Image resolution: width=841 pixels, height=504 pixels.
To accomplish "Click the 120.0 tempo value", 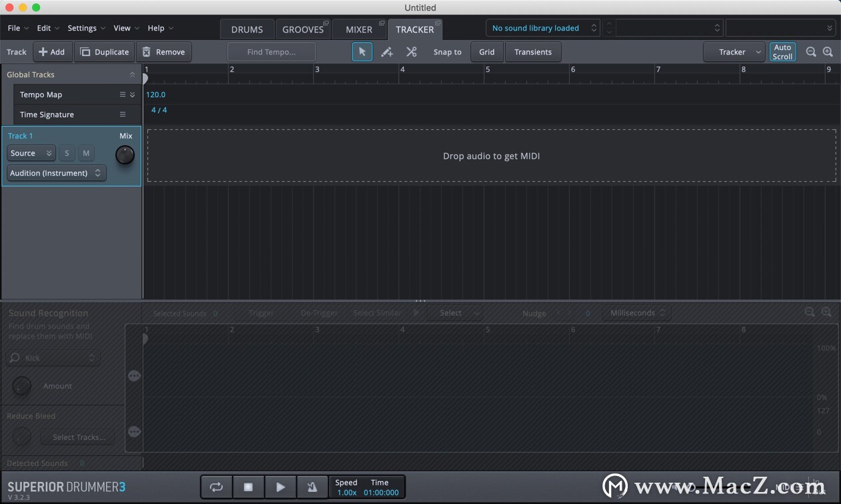I will click(x=156, y=95).
